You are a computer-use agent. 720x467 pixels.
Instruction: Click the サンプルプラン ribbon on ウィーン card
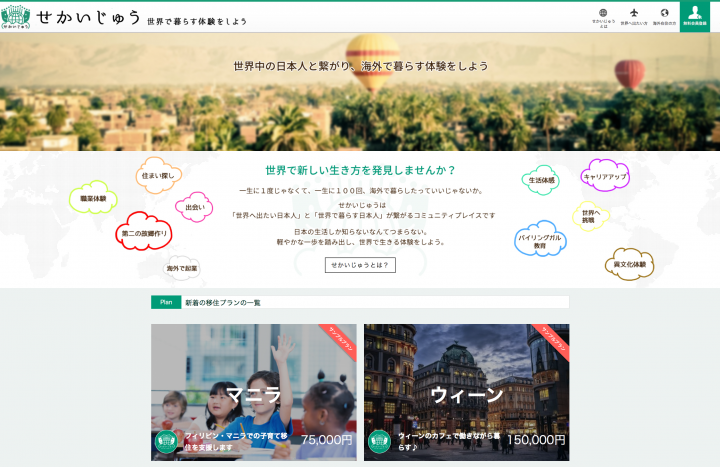click(x=553, y=340)
